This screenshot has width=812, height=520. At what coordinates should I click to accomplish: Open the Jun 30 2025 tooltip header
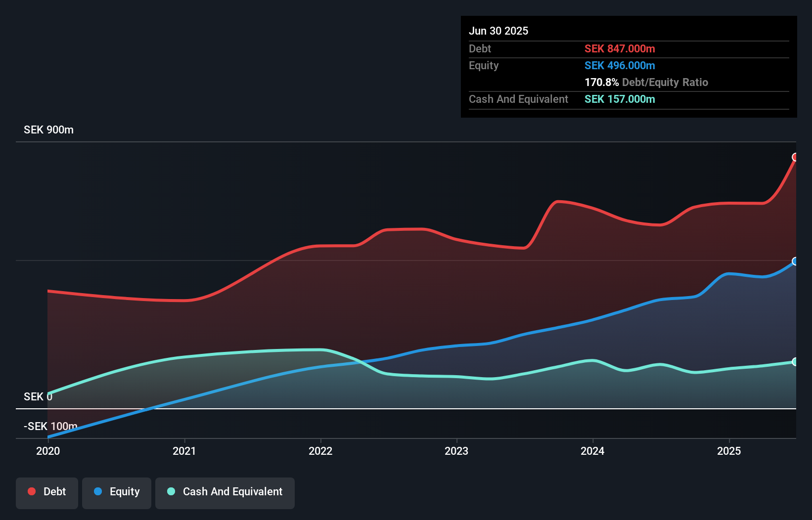pyautogui.click(x=498, y=31)
